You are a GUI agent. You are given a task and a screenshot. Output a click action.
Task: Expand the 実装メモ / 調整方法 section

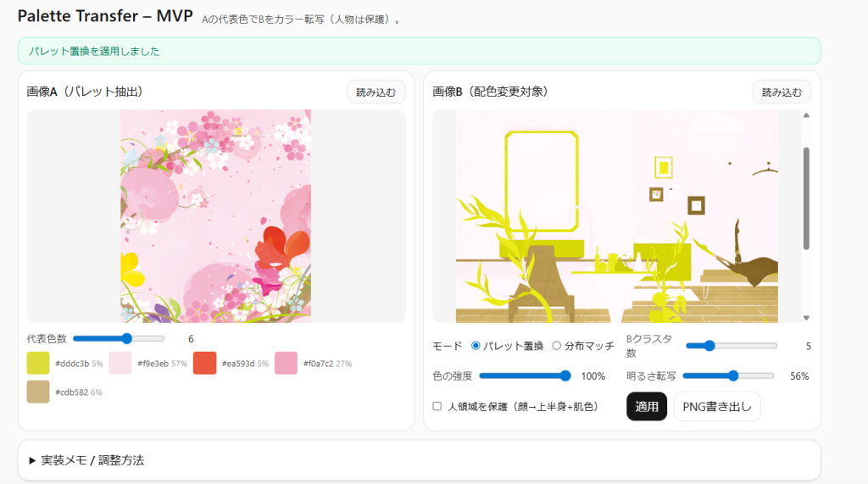click(x=85, y=460)
